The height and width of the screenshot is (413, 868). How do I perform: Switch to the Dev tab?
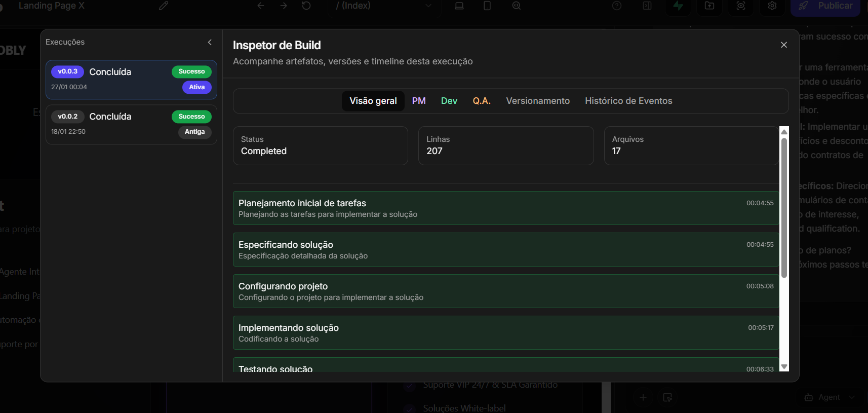click(449, 101)
